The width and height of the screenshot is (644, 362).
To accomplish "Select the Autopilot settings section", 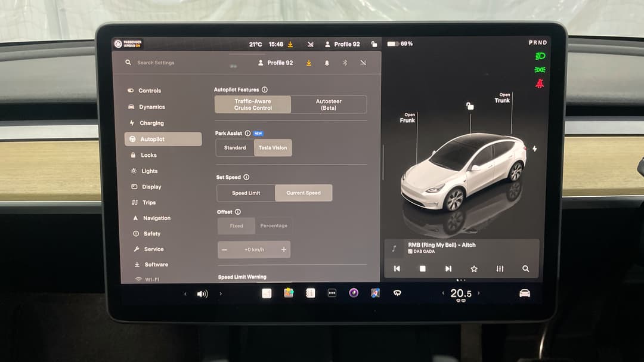I will coord(163,139).
